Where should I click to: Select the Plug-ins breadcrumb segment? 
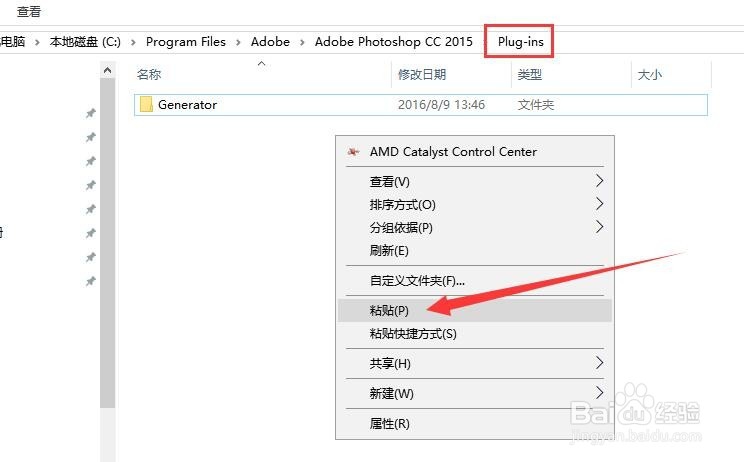pos(521,42)
